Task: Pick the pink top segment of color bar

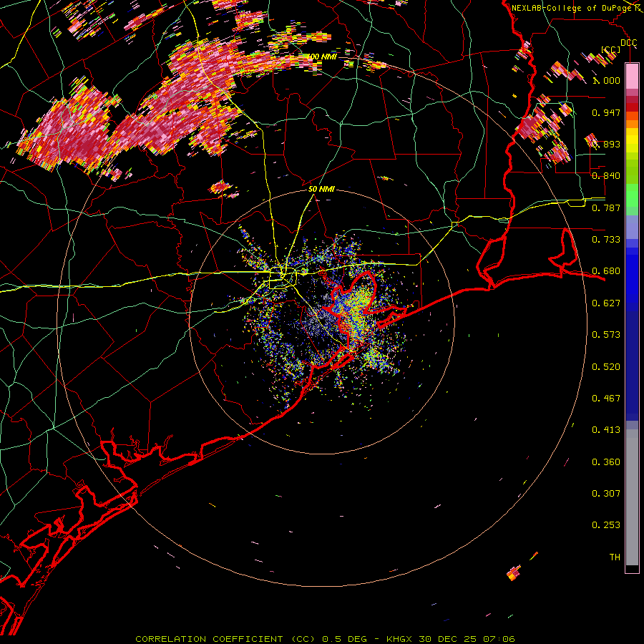Action: 632,77
